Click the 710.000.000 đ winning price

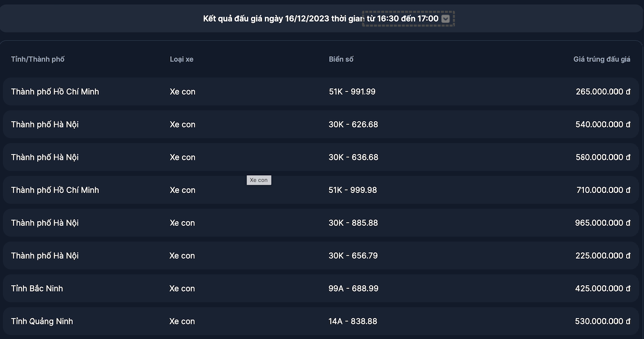coord(603,190)
